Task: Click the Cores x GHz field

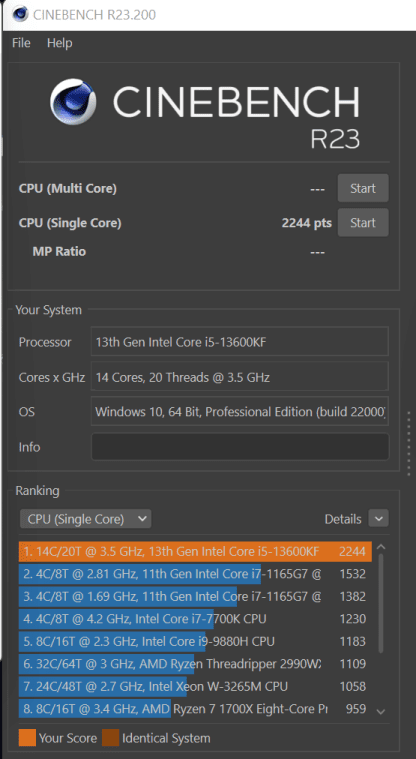Action: pos(240,376)
